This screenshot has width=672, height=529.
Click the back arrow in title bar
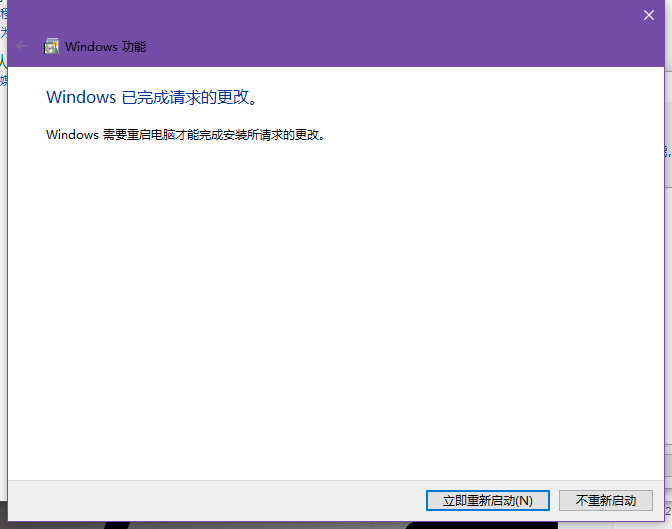(x=22, y=46)
